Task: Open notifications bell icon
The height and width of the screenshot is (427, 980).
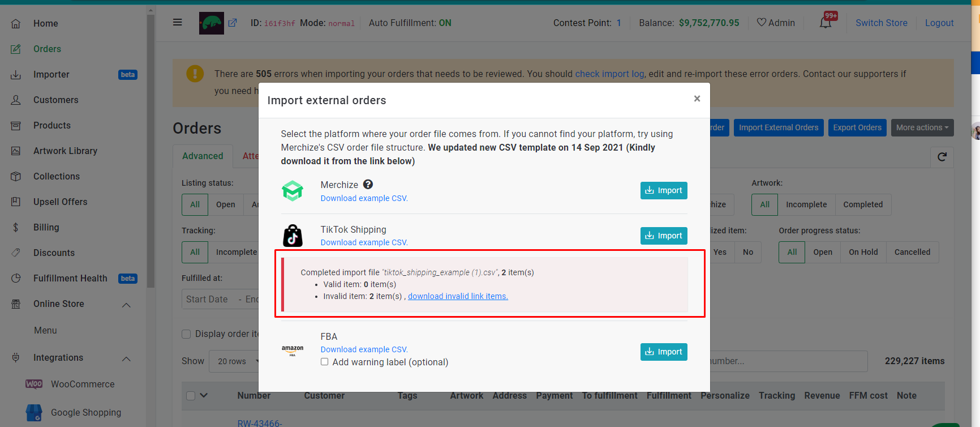Action: click(x=826, y=23)
